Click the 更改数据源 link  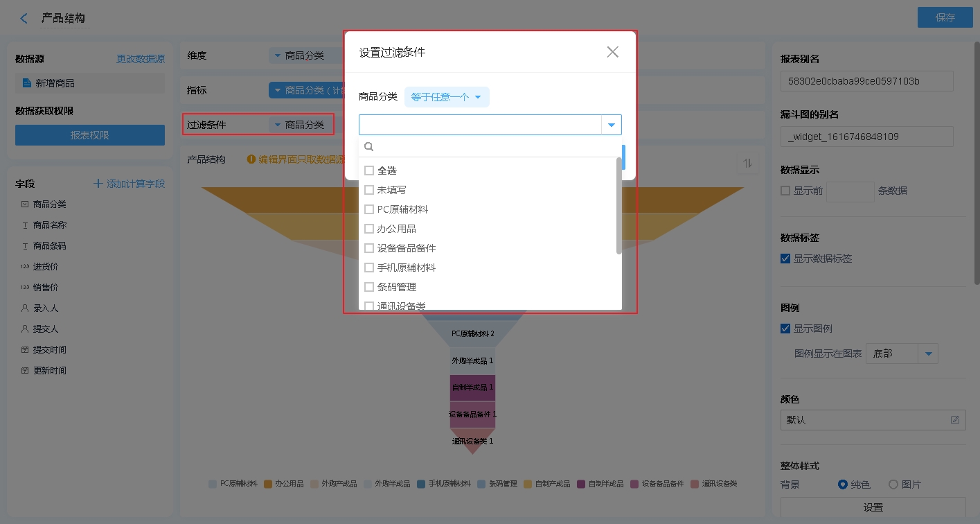(141, 59)
